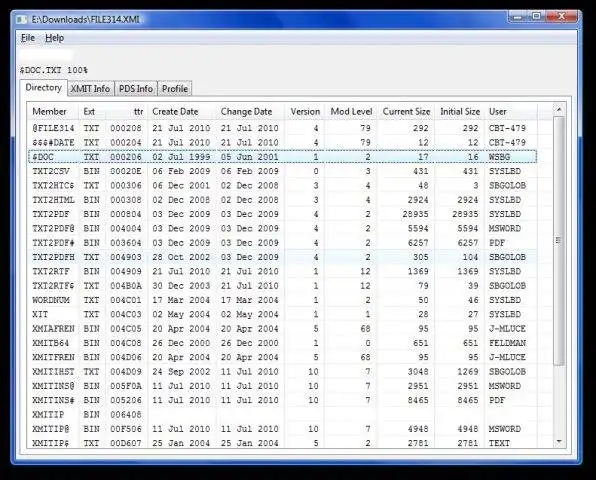Select the TXT2CSV member row
596x480 pixels.
point(282,171)
